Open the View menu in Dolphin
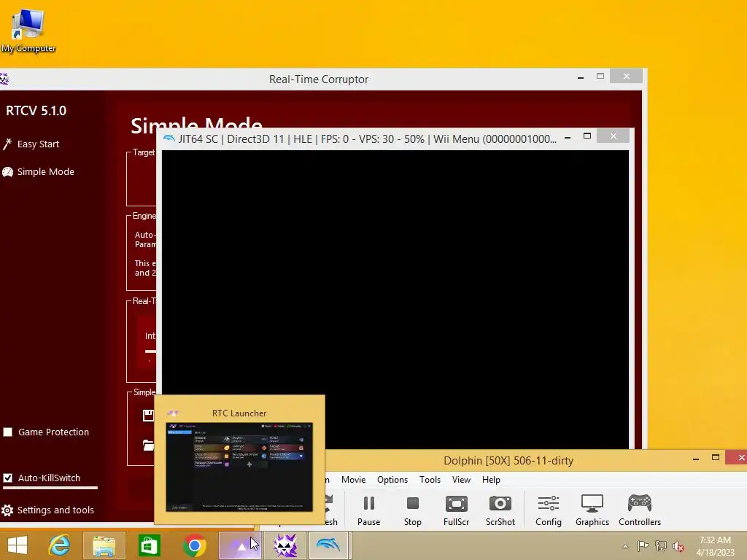 (461, 480)
